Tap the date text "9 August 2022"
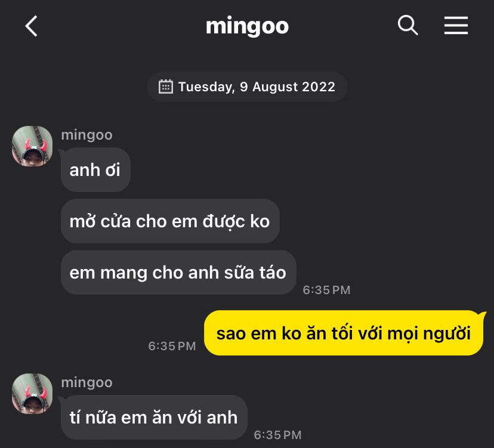Viewport: 494px width, 448px height. 288,86
